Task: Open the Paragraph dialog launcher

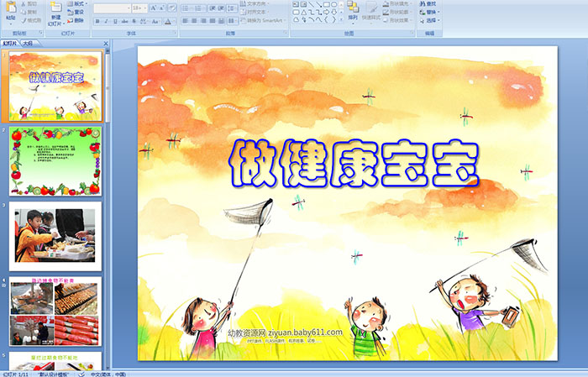Action: [x=286, y=33]
